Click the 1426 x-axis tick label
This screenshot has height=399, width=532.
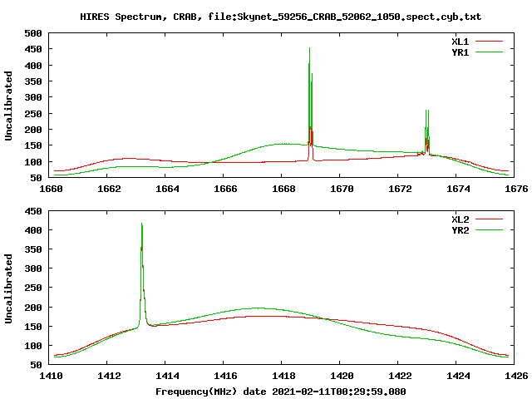(x=516, y=376)
